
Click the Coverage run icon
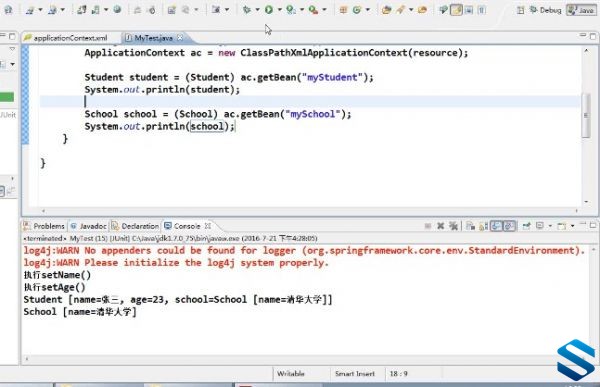pos(291,10)
